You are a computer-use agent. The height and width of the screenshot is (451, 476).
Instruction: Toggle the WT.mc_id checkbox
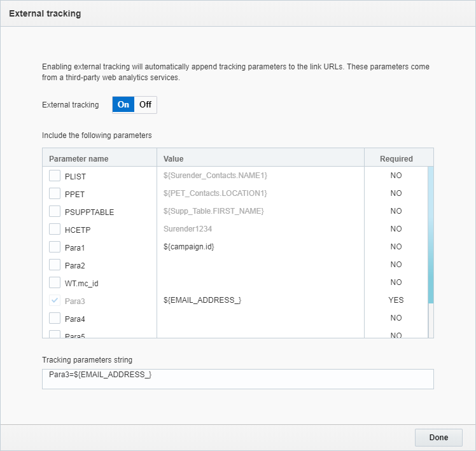coord(55,282)
